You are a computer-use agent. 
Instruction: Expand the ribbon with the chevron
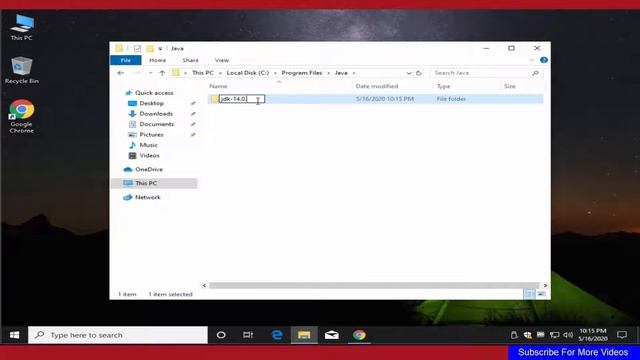(x=531, y=60)
